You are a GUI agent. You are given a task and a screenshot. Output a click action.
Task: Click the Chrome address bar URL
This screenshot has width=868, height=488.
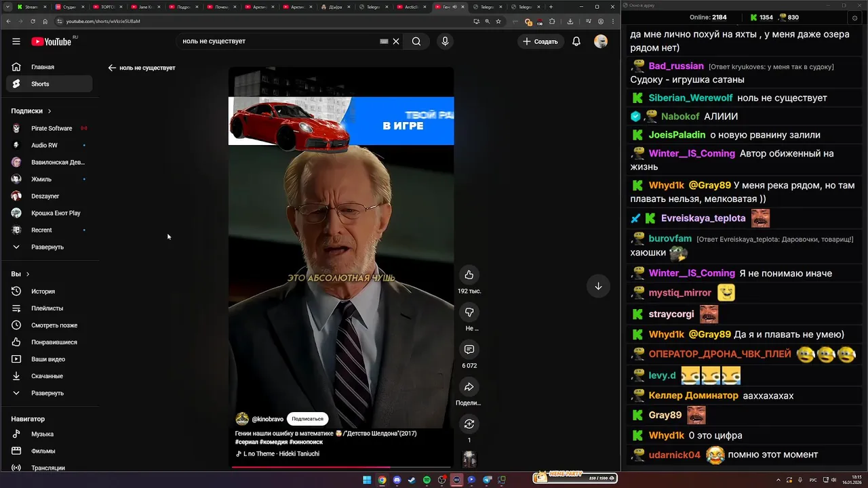[103, 21]
